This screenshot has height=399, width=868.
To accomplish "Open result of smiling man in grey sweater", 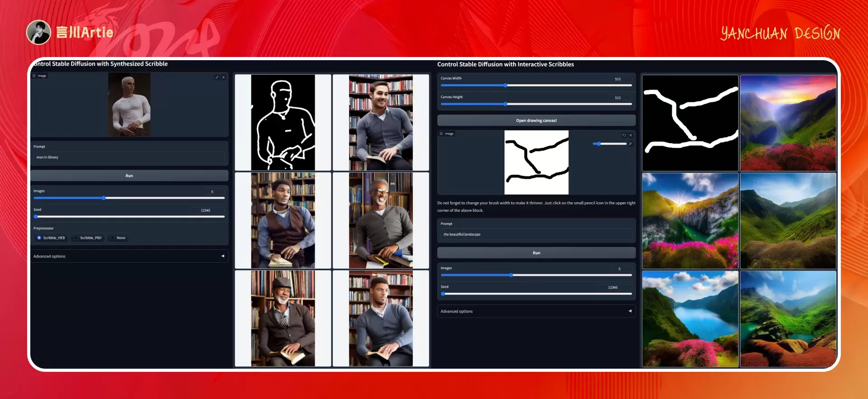I will [381, 122].
